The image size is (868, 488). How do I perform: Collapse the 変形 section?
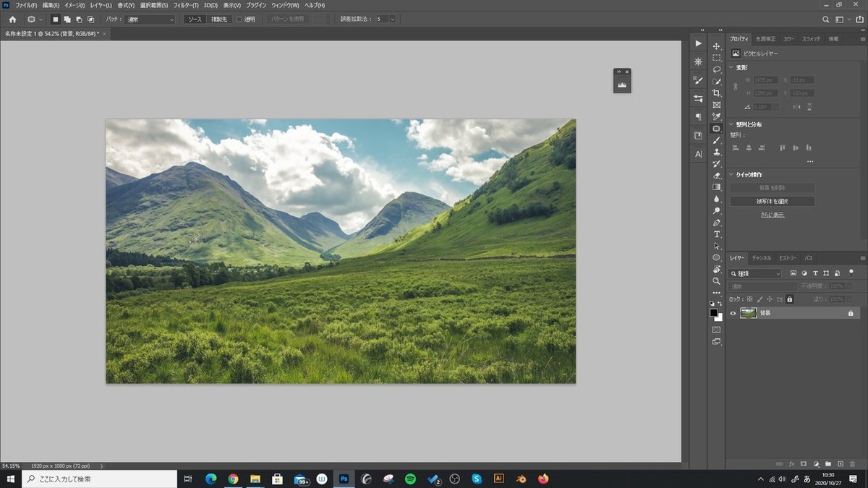point(731,67)
